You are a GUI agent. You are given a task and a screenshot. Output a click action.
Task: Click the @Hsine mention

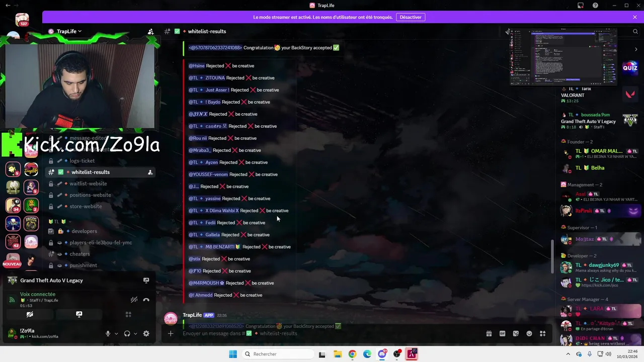pyautogui.click(x=196, y=66)
